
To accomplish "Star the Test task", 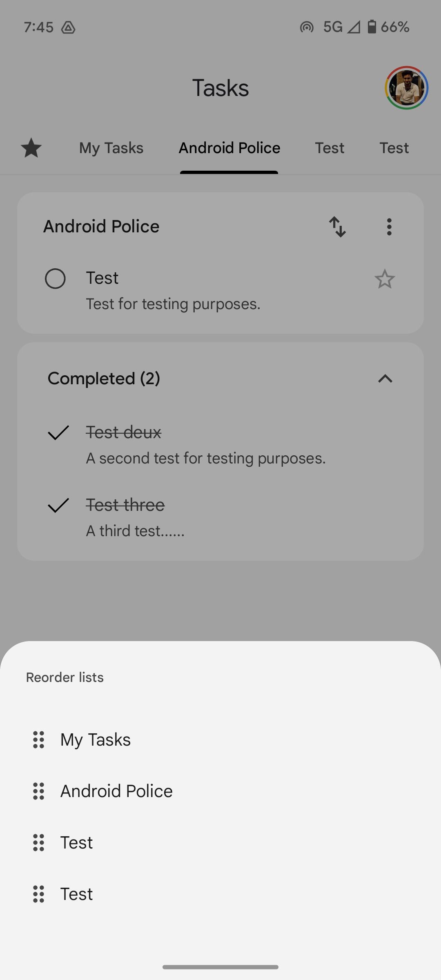I will [385, 279].
